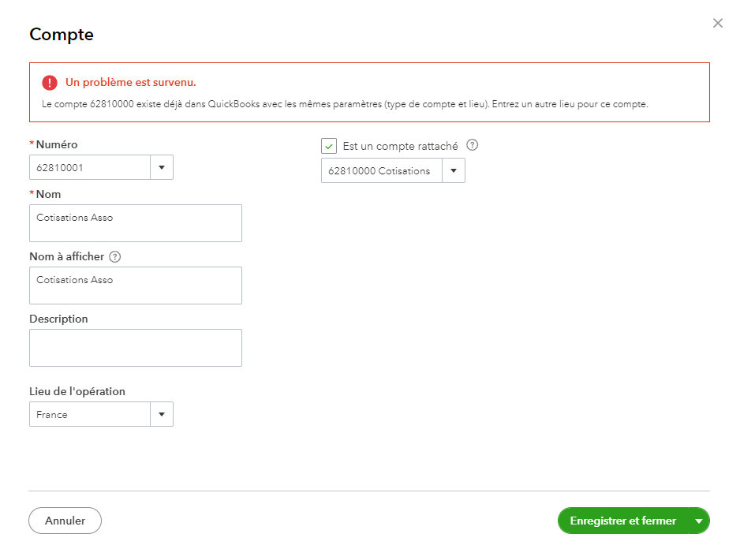This screenshot has width=740, height=560.
Task: Edit the Nom à afficher text box
Action: click(x=135, y=286)
